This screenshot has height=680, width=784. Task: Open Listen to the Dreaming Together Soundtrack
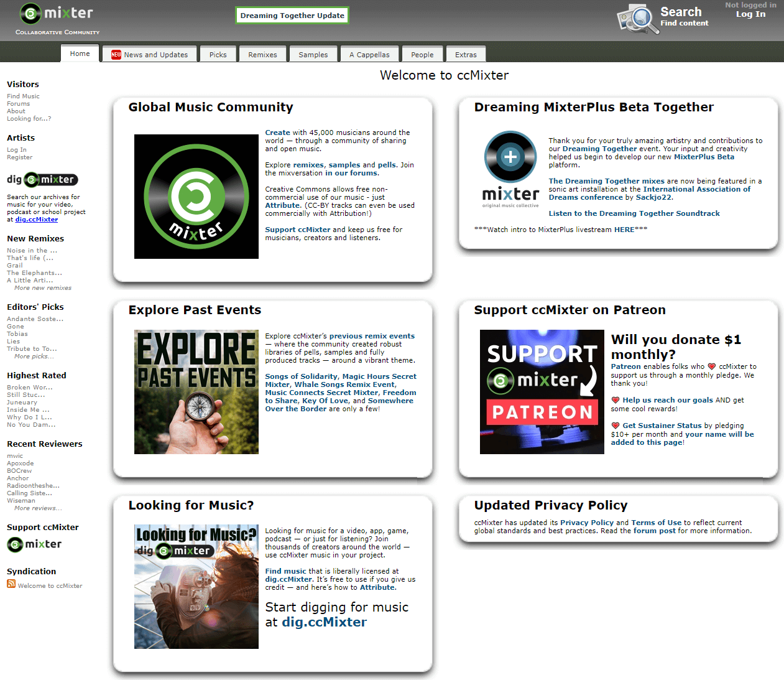coord(634,213)
